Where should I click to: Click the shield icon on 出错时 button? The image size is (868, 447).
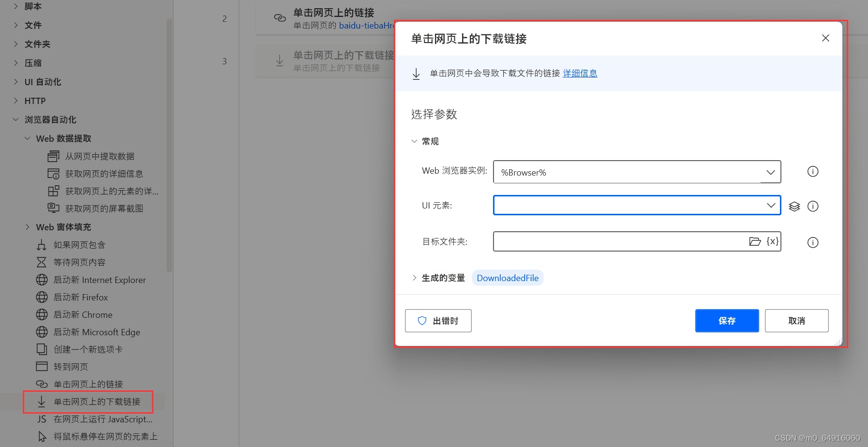(422, 321)
